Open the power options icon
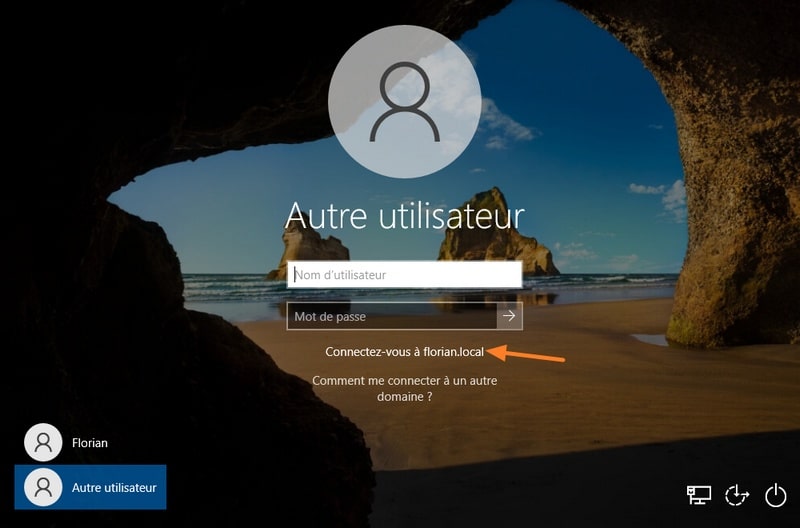Screen dimensions: 800x528 tap(776, 495)
